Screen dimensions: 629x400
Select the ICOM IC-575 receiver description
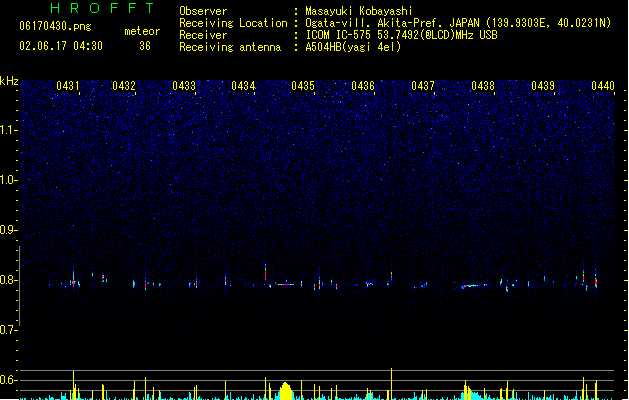401,35
